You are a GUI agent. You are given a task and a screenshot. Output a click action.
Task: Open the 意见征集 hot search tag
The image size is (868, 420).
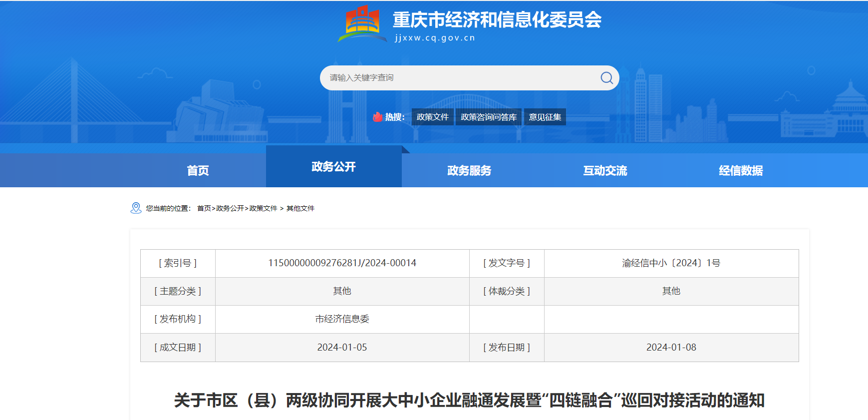click(x=545, y=117)
